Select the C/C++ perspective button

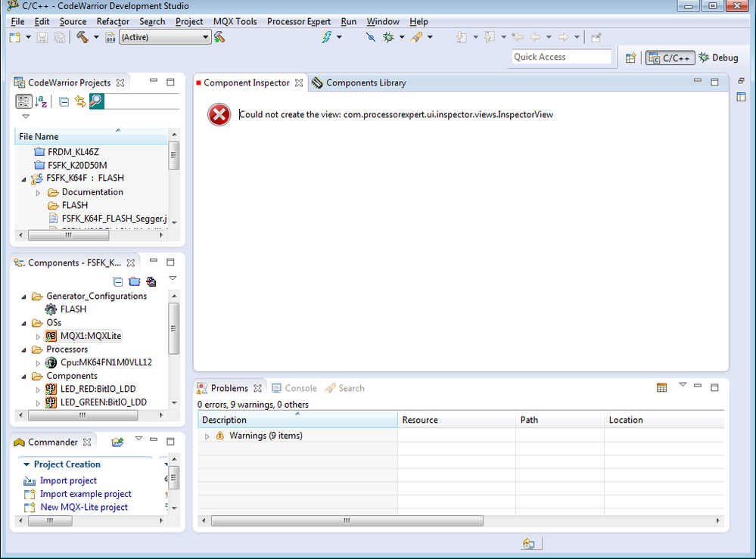(670, 57)
